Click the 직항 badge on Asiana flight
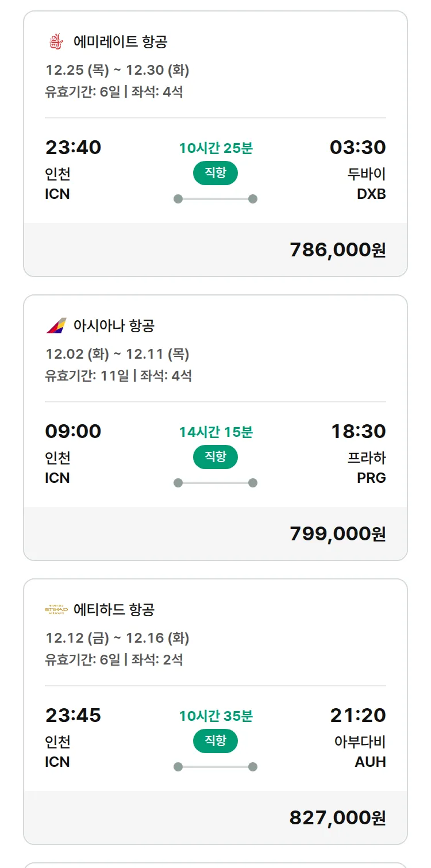431x868 pixels. [x=215, y=457]
